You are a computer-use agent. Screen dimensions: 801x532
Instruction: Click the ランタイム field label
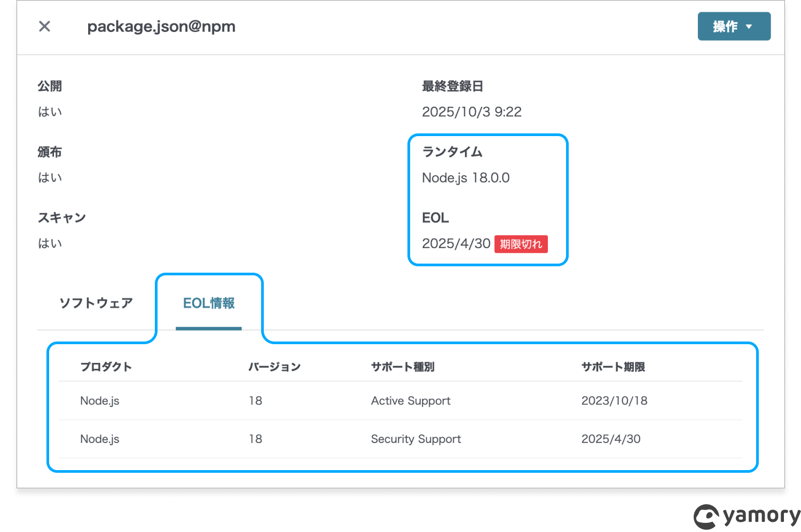[x=452, y=152]
